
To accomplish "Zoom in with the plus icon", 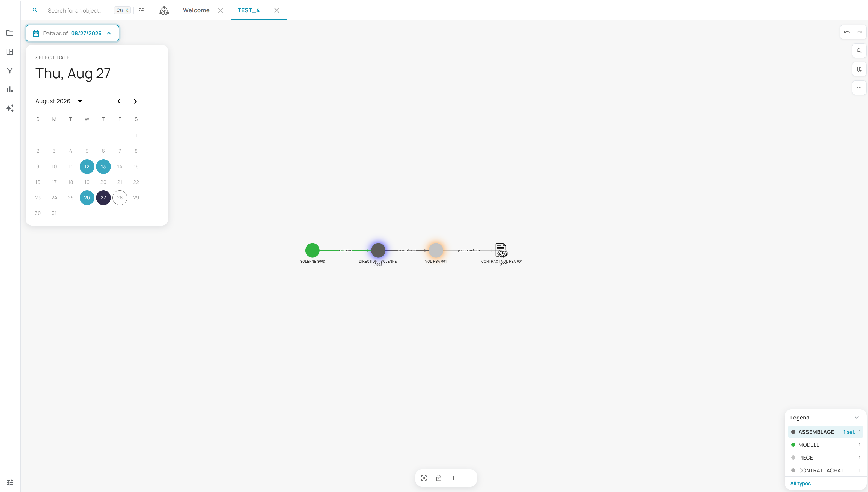I will tap(453, 478).
